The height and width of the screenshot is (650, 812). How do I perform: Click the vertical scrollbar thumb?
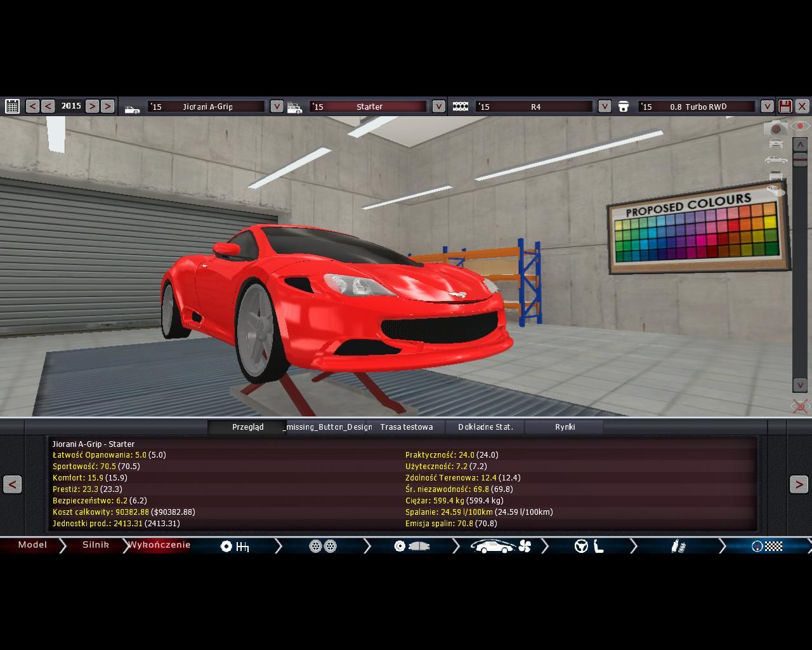point(800,159)
